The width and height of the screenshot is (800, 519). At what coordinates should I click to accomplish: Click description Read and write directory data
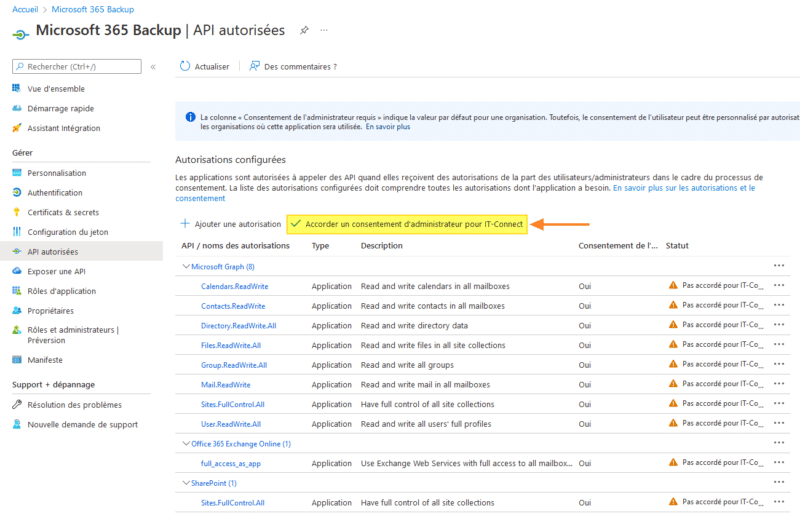click(414, 326)
